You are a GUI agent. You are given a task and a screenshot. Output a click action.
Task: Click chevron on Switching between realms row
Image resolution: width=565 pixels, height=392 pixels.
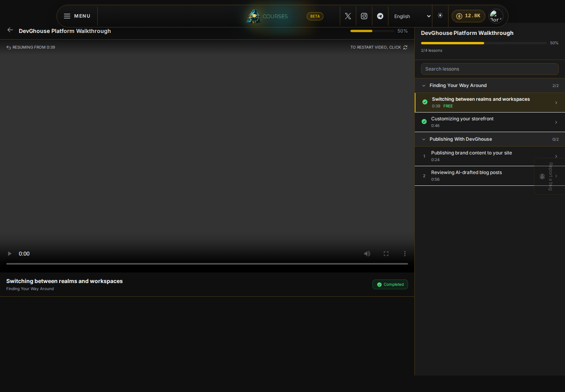pyautogui.click(x=556, y=103)
